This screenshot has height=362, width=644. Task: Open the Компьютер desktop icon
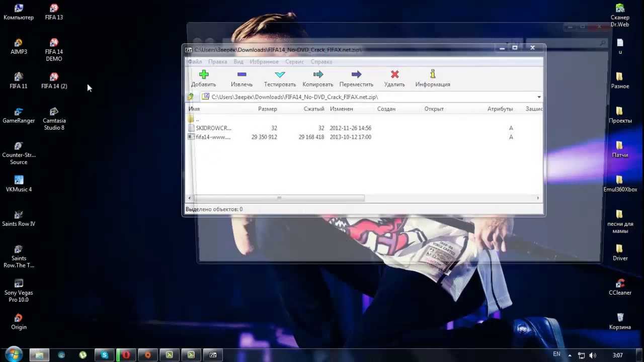(19, 12)
